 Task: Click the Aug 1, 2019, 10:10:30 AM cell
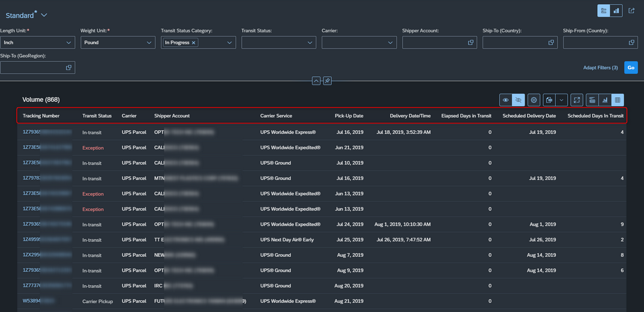tap(403, 224)
